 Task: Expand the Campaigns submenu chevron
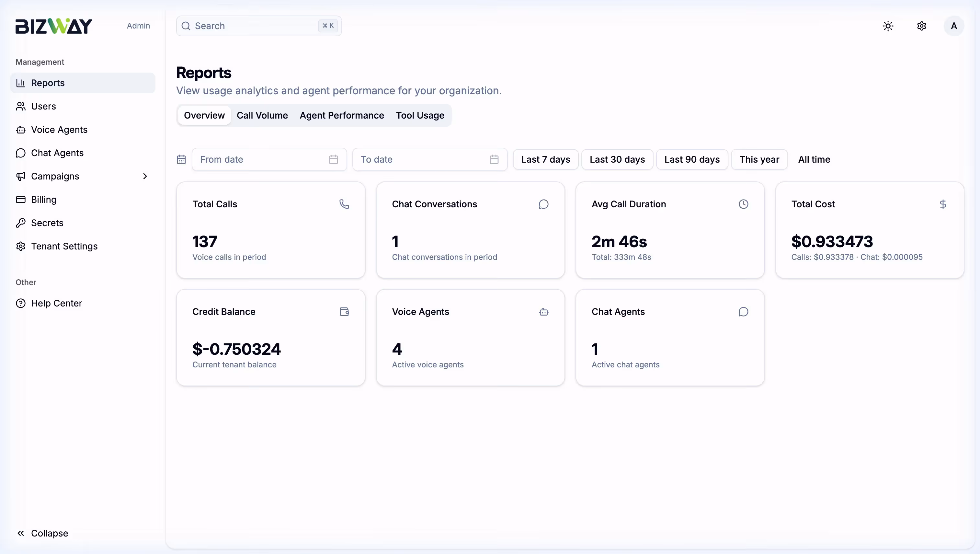pyautogui.click(x=145, y=176)
